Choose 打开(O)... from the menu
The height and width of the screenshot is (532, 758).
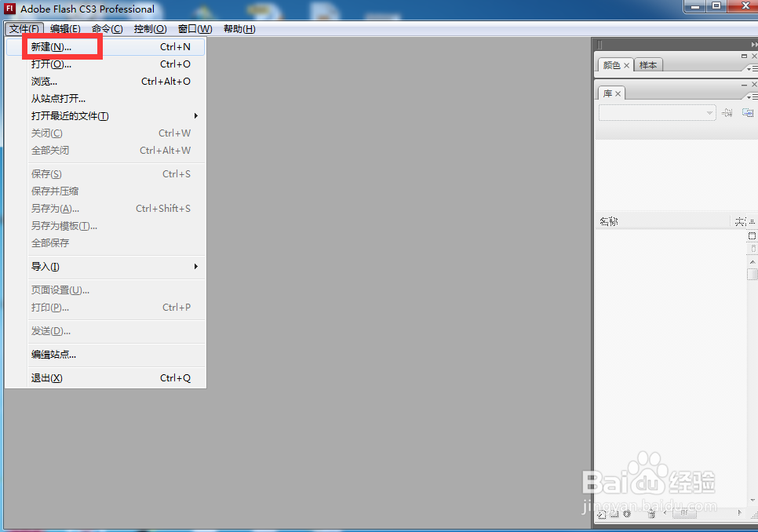pos(105,64)
